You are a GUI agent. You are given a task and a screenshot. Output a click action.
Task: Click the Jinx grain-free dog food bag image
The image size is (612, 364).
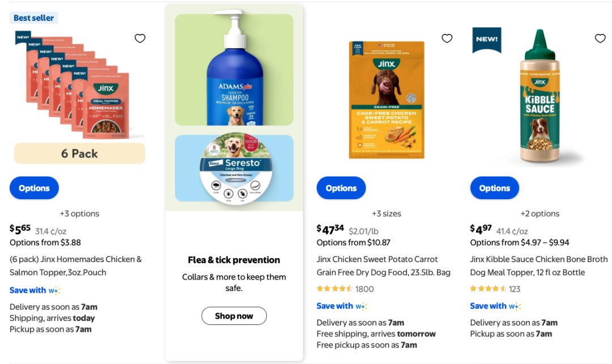tap(386, 100)
